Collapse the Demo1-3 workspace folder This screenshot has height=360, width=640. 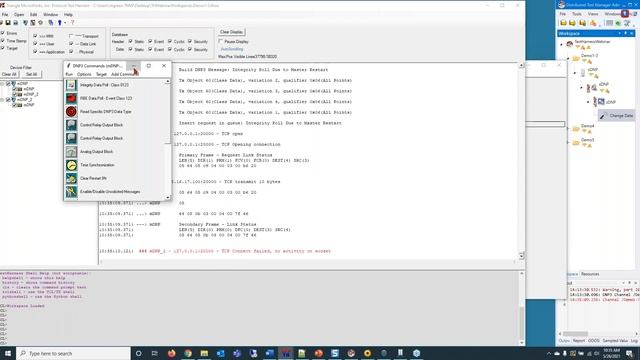point(568,58)
